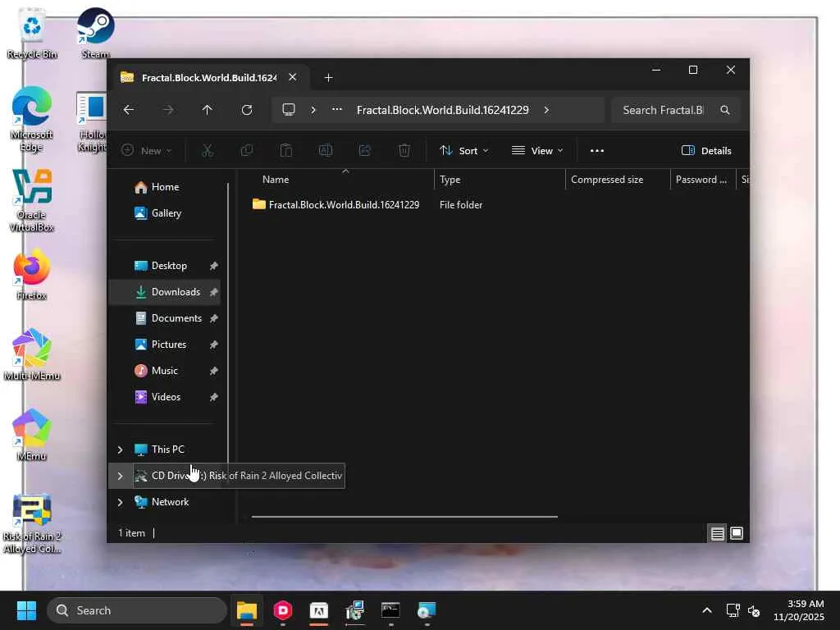Open the Sort dropdown
The height and width of the screenshot is (630, 840).
pyautogui.click(x=464, y=151)
